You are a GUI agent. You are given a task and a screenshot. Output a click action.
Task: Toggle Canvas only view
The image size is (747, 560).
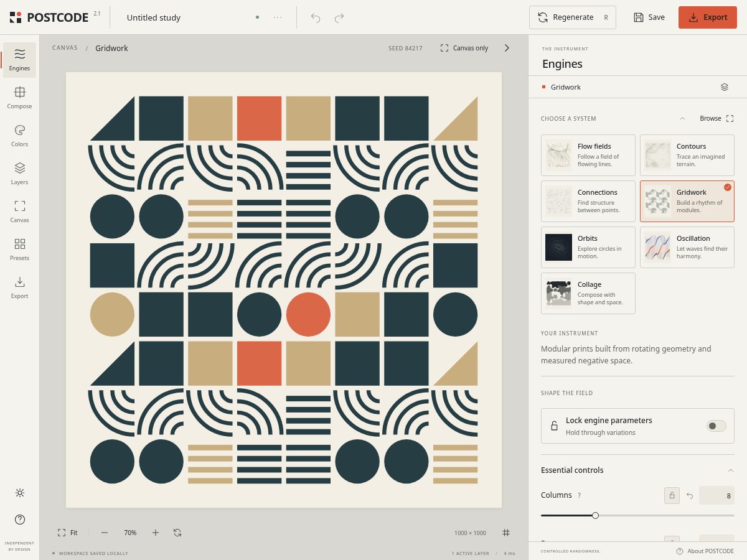(464, 48)
